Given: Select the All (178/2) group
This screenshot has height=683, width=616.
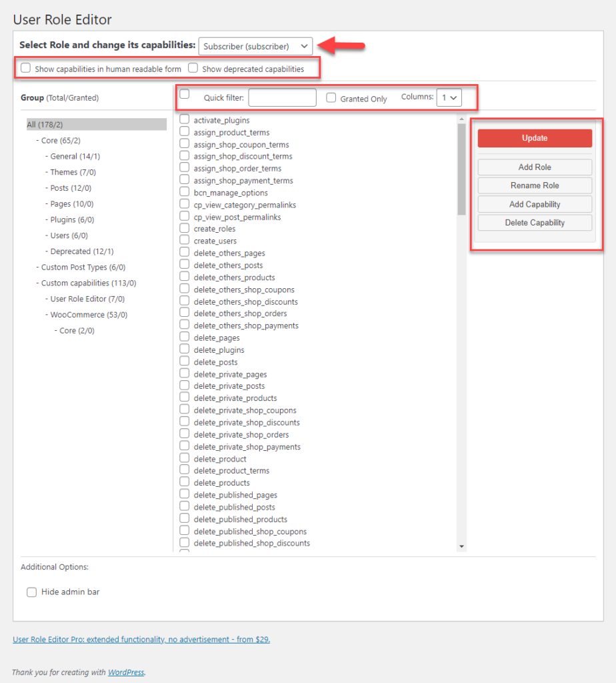Looking at the screenshot, I should point(96,125).
